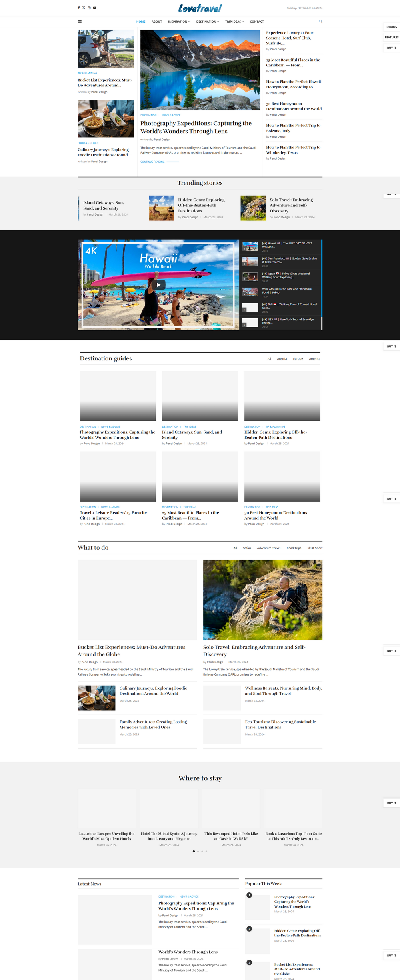Open the Contact menu item
400x980 pixels.
pos(257,22)
